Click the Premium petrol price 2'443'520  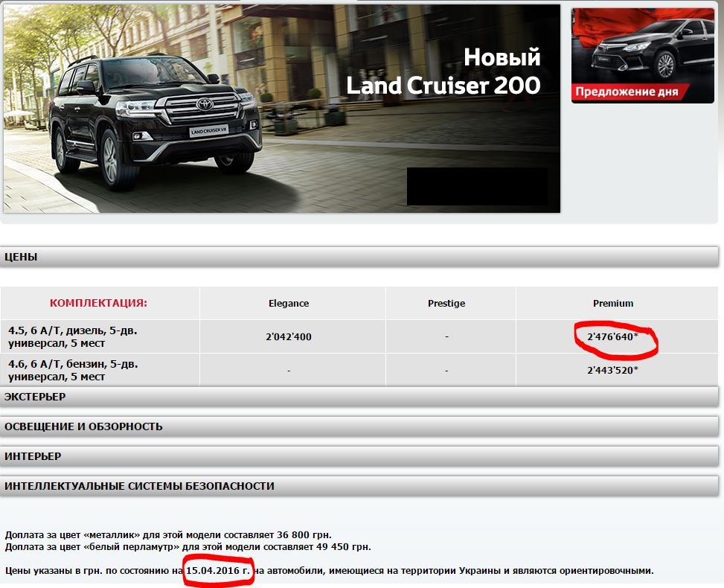click(x=612, y=370)
